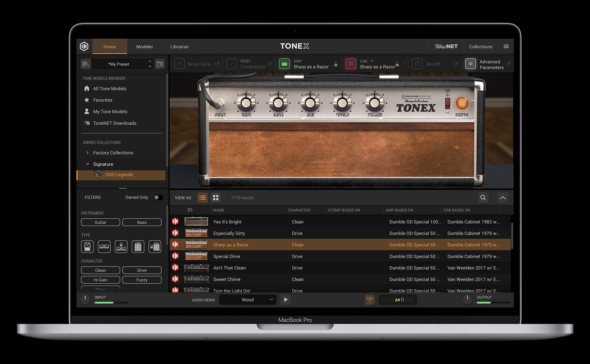Switch to the Modeler tab
590x364 pixels.
145,47
